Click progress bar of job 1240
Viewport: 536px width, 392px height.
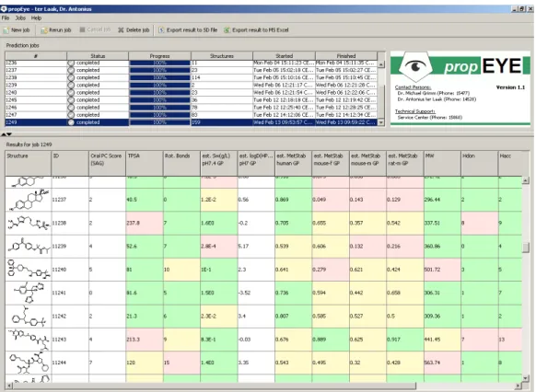159,93
